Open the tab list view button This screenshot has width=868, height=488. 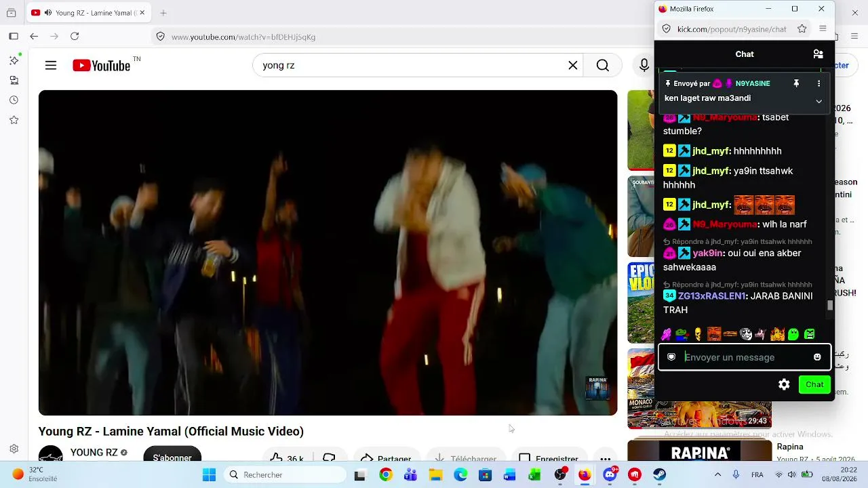click(12, 13)
